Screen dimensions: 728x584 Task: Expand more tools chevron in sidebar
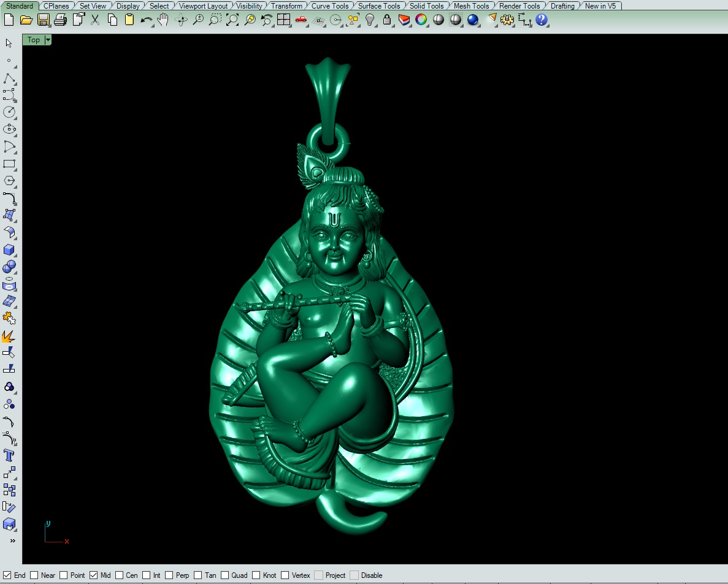[12, 541]
